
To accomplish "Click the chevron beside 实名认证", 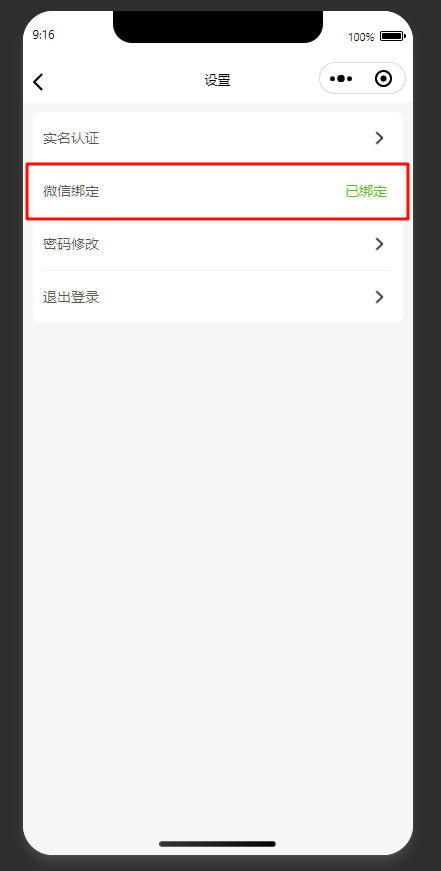I will coord(379,138).
